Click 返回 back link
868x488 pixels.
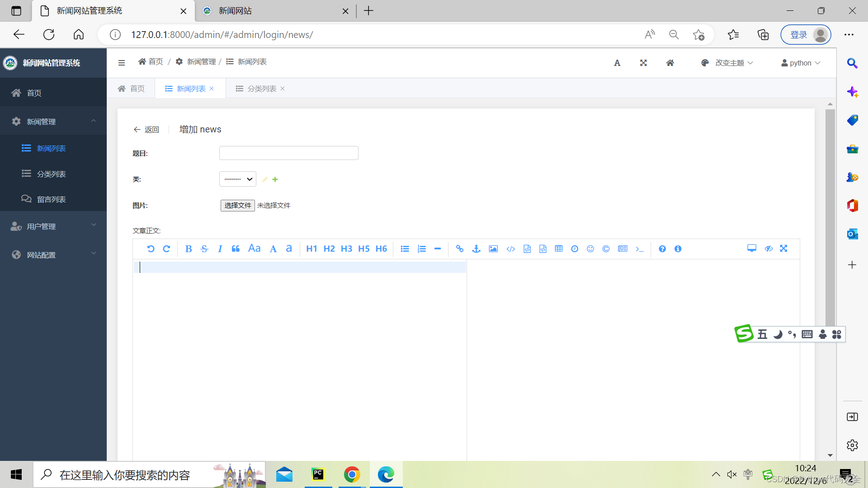click(x=146, y=130)
